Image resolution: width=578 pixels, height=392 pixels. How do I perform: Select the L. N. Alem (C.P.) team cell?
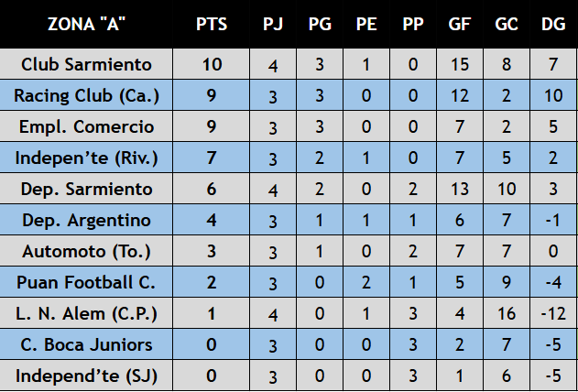coord(86,314)
